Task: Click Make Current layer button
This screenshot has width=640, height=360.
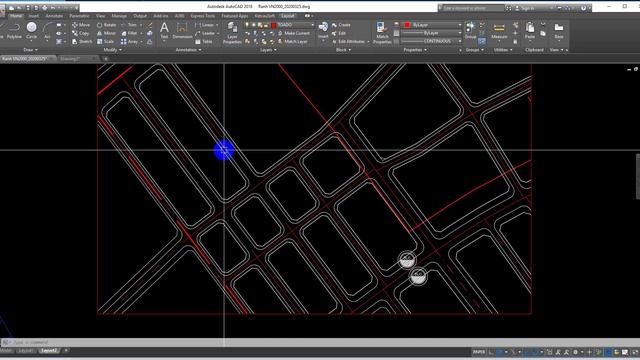Action: pos(293,33)
